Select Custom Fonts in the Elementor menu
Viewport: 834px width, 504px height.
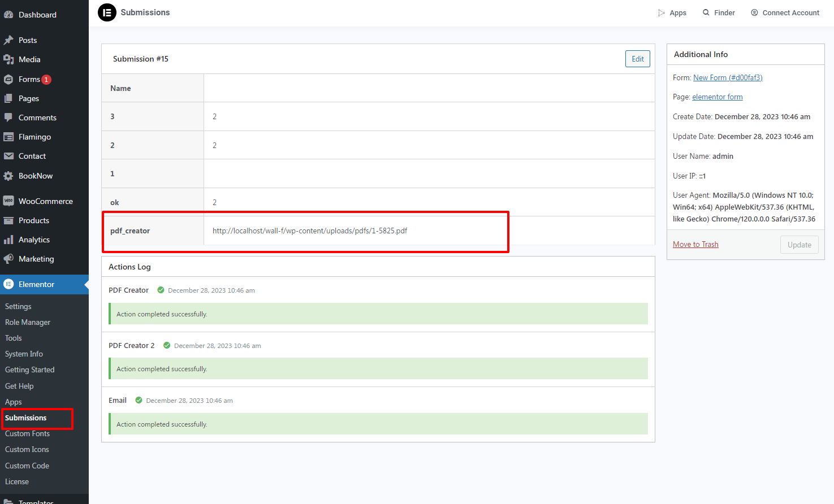(x=27, y=433)
